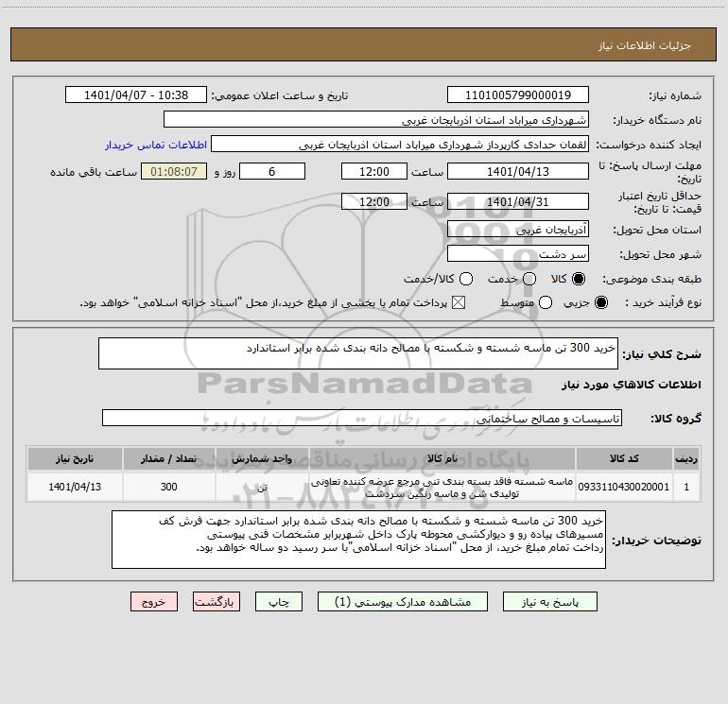
Task: Click the شرح کلی نیاز text box
Action: coord(358,353)
